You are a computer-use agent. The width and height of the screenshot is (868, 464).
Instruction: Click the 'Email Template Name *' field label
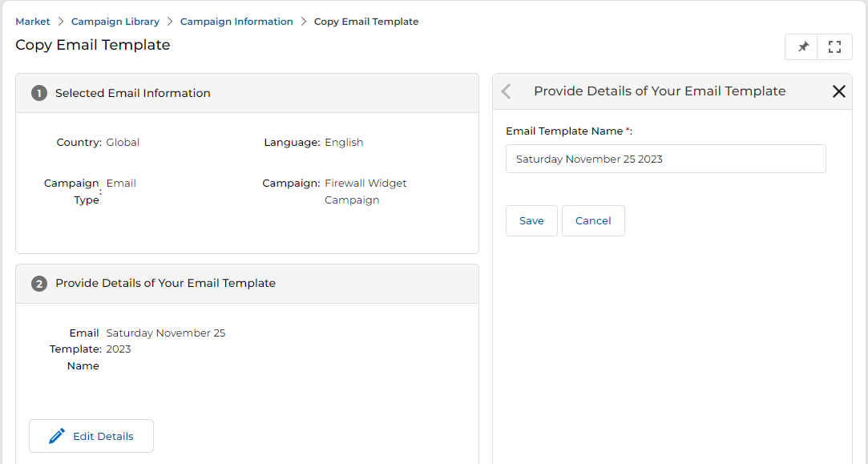568,131
